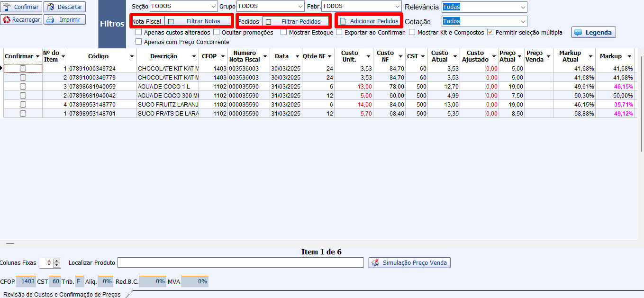Click Adicionar Pedidos document icon

343,21
